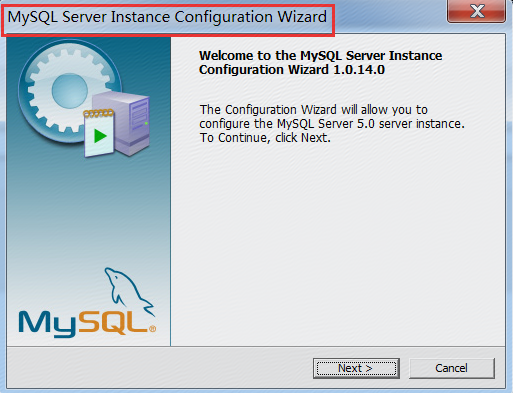Click "configure the MySQL Server 5.0 server instance." line
Viewport: 513px width, 393px height.
(x=332, y=124)
